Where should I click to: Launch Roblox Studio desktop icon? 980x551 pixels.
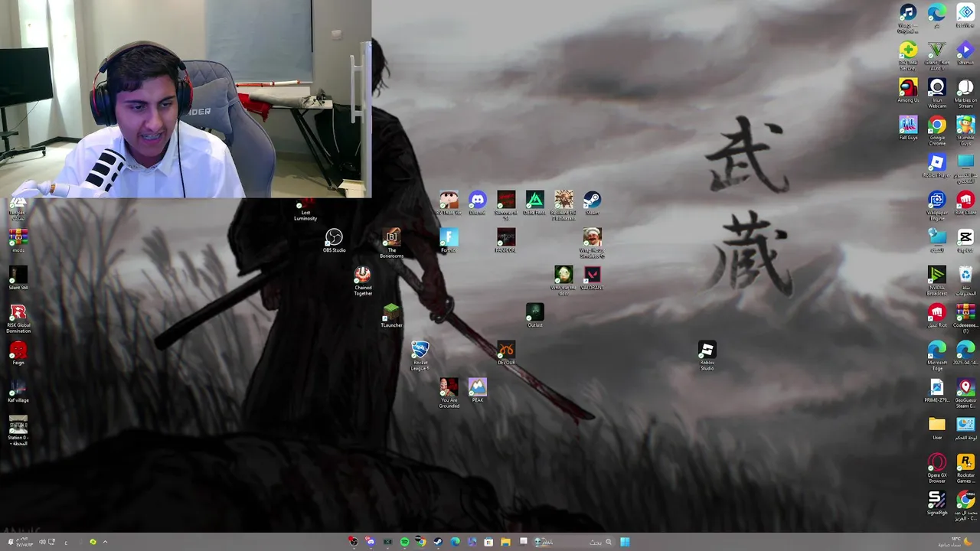[707, 356]
